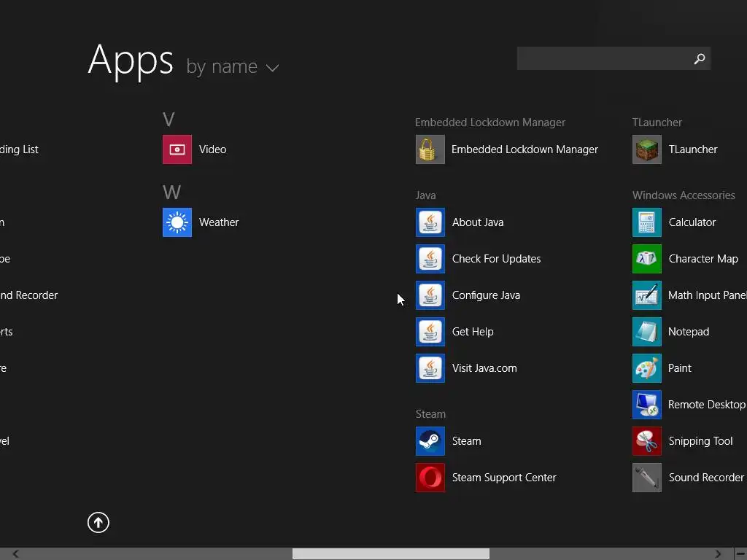Select the TLauncher group heading
Image resolution: width=747 pixels, height=560 pixels.
(x=657, y=122)
